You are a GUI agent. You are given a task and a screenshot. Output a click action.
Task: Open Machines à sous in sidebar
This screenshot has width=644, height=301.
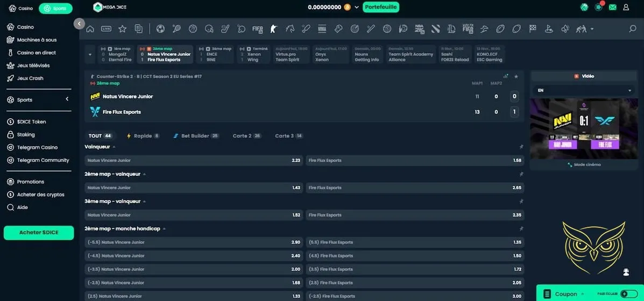click(37, 40)
